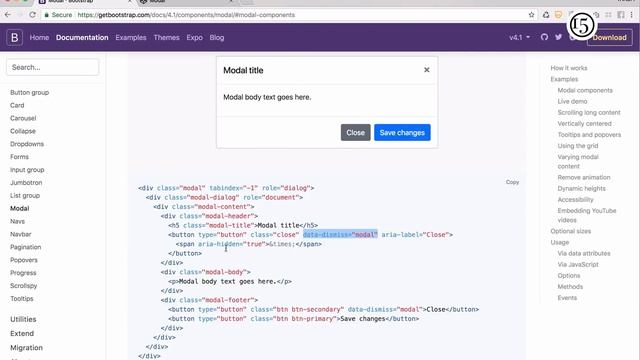Open Navs in the sidebar
640x360 pixels.
[18, 221]
